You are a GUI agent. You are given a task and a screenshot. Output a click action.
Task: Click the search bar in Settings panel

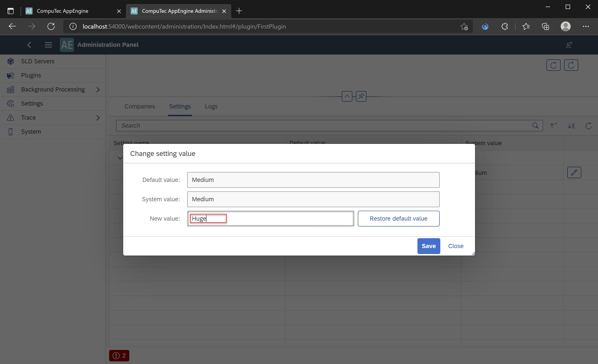(329, 125)
